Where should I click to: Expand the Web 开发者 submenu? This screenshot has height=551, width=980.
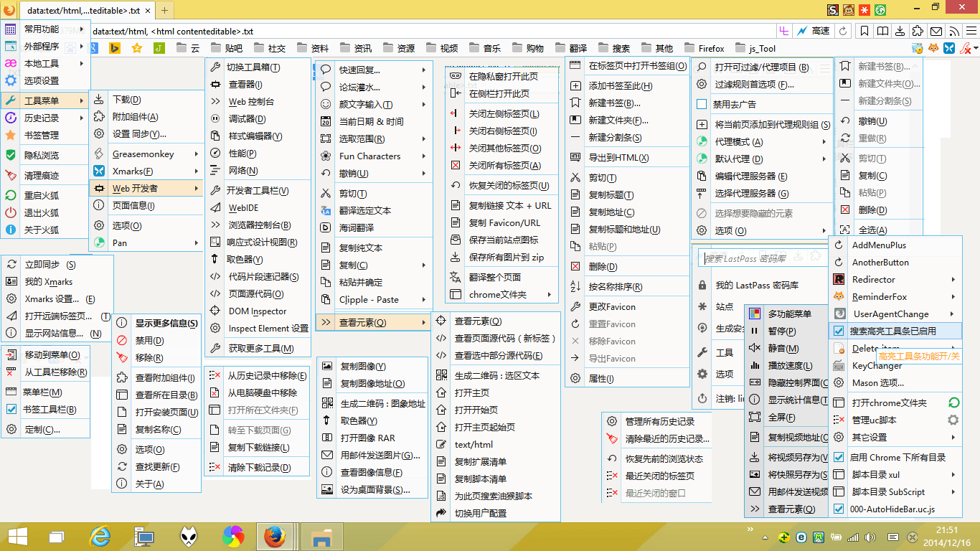[x=147, y=189]
